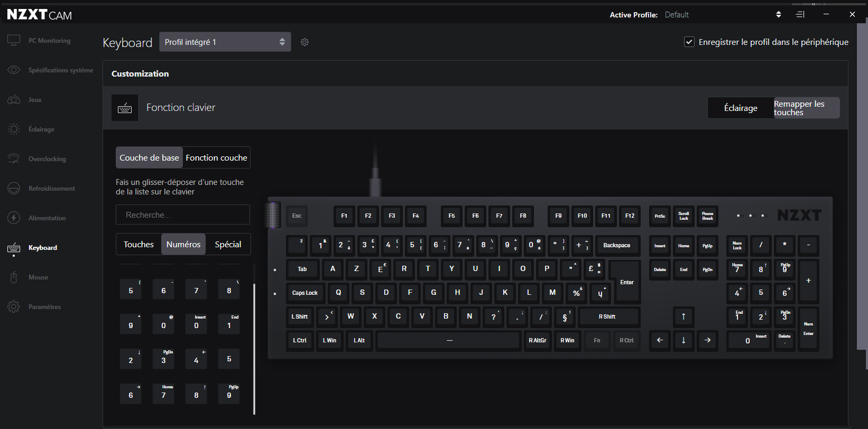Screen dimensions: 868x429
Task: Expand the Profil intégré 1 dropdown
Action: (x=225, y=42)
